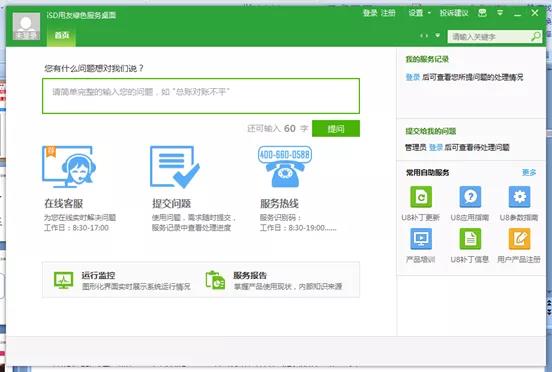This screenshot has width=552, height=372.
Task: Switch to the 首页 tab
Action: coord(61,36)
